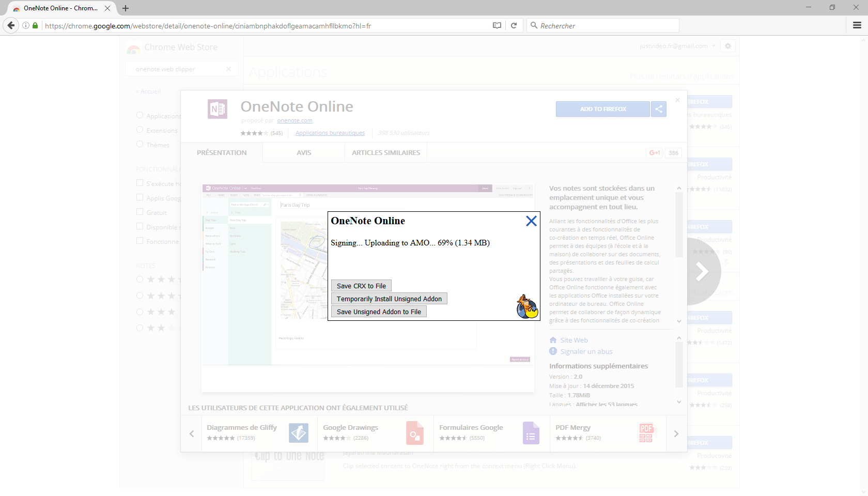The image size is (868, 496).
Task: Open the onenote.com publisher link
Action: click(x=295, y=120)
